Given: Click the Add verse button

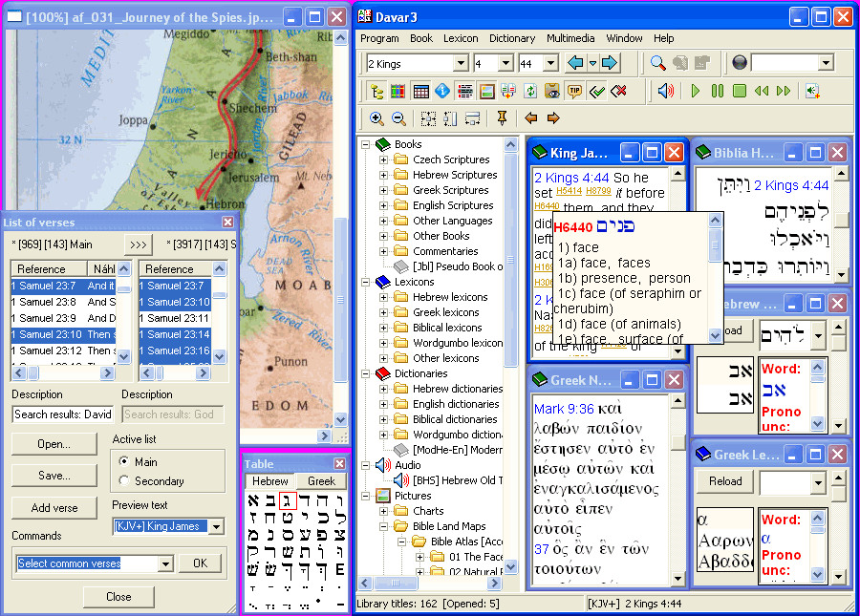Looking at the screenshot, I should click(54, 508).
